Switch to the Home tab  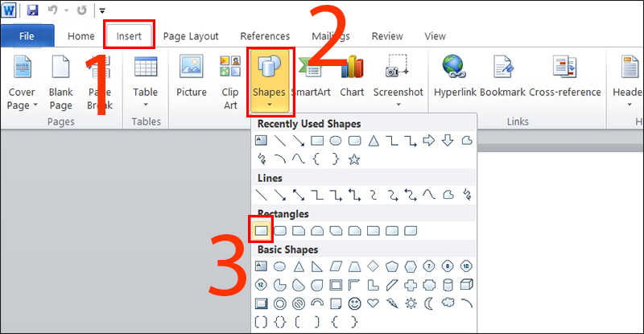[x=81, y=36]
